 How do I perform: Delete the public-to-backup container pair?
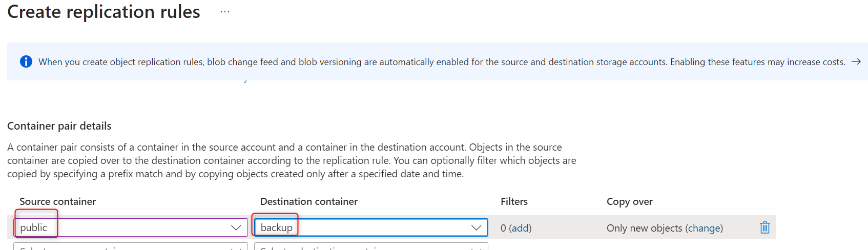(x=764, y=227)
